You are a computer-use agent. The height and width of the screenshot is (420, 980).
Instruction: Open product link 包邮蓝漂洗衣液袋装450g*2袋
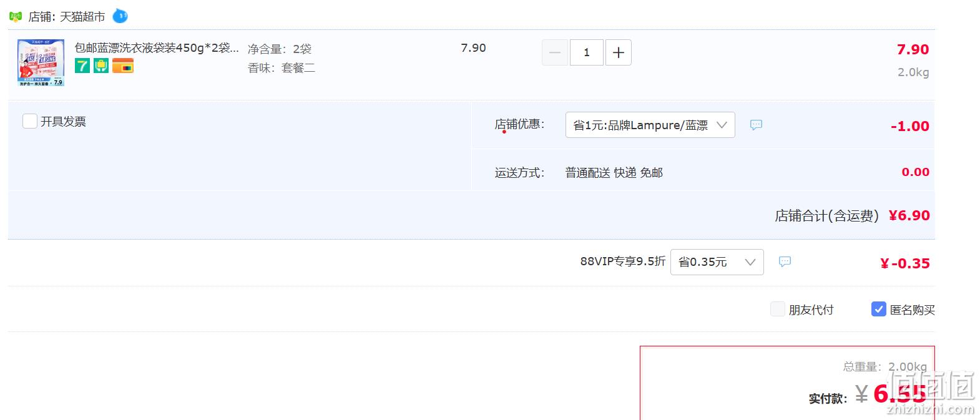point(157,48)
